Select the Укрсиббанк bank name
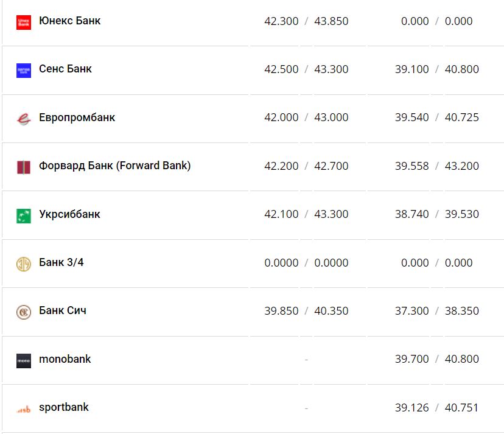Viewport: 504px width, 434px height. coord(69,214)
